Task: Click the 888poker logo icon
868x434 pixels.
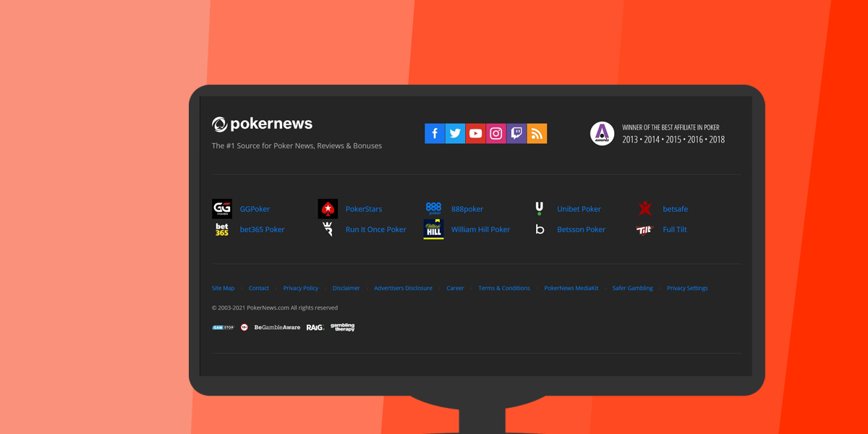Action: pos(433,208)
